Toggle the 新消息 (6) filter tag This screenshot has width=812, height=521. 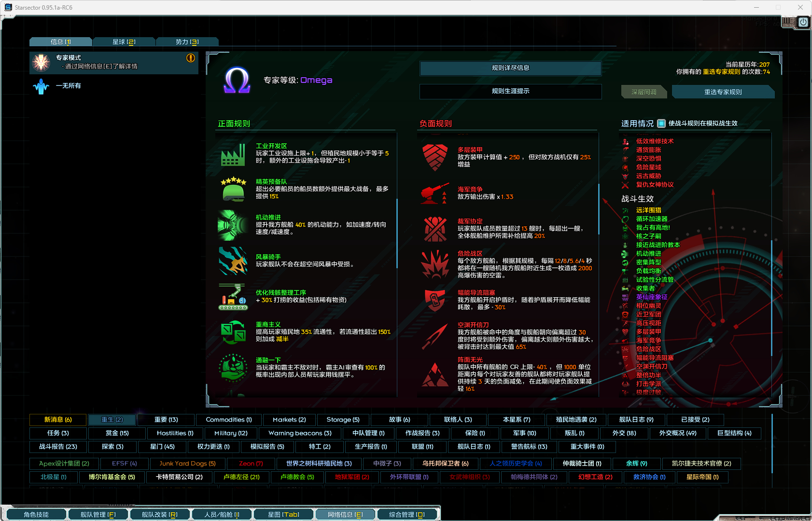[x=58, y=420]
